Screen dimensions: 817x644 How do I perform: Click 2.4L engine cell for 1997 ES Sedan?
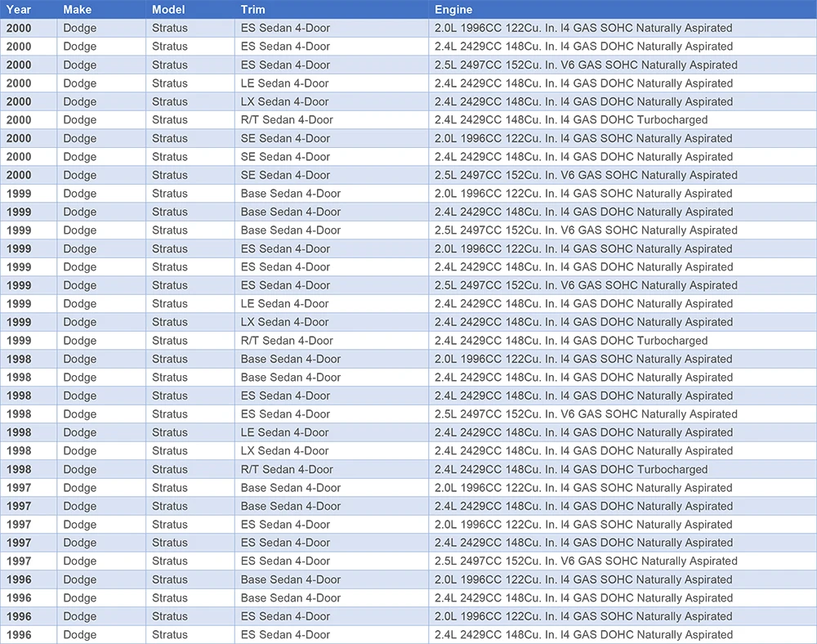click(x=623, y=543)
